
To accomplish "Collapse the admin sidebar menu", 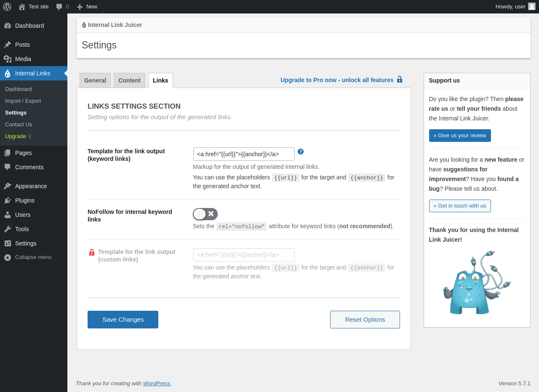I will (28, 257).
